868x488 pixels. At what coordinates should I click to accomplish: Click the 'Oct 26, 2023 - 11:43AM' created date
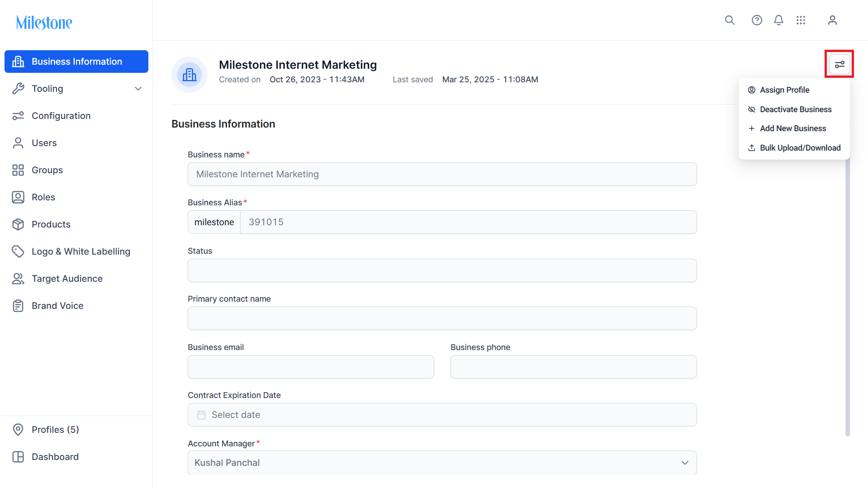coord(317,80)
